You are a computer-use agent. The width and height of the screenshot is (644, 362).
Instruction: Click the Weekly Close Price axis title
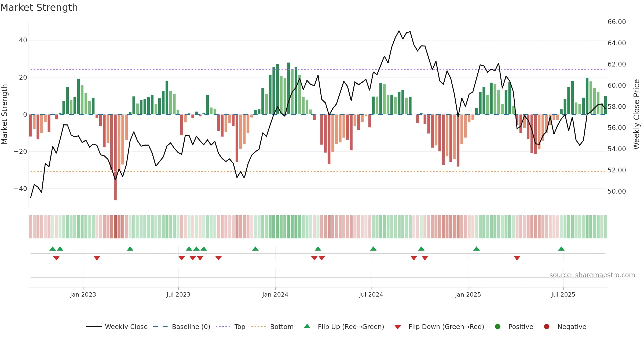click(636, 114)
